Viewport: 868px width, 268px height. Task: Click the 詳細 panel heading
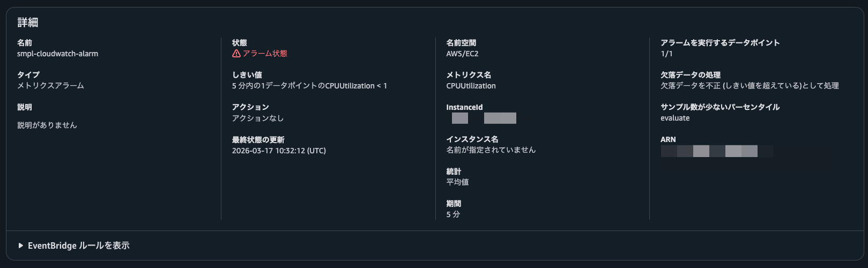point(28,23)
